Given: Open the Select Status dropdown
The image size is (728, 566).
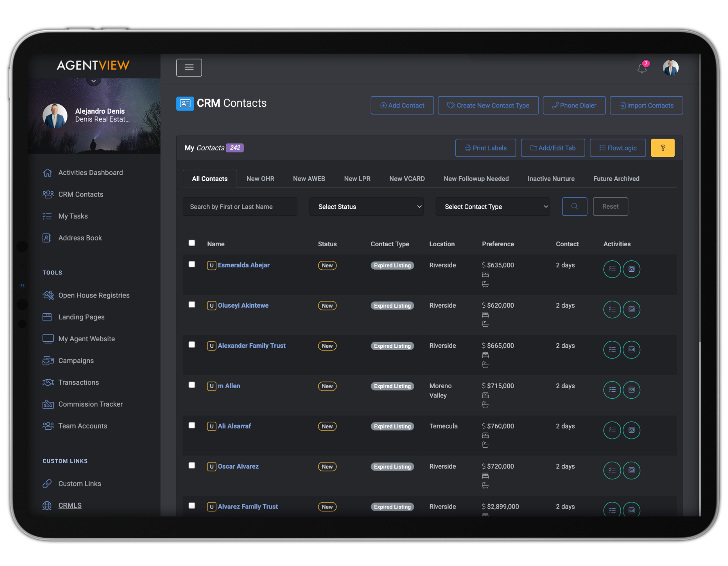Looking at the screenshot, I should (x=366, y=207).
